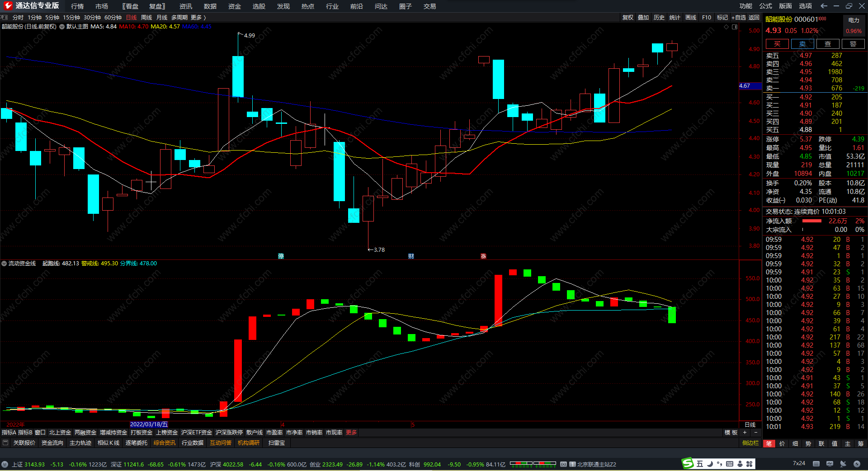
Task: Click the minus button next to 模板
Action: (x=755, y=433)
